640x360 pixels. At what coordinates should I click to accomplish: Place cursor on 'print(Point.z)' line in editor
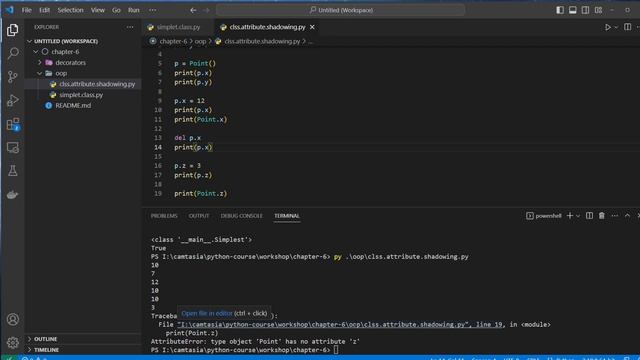tap(200, 193)
